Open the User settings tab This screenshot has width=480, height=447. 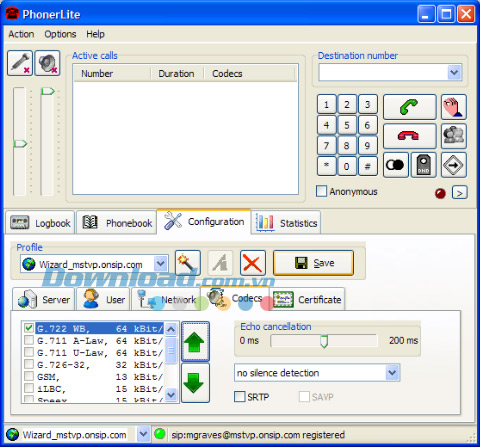(x=103, y=299)
